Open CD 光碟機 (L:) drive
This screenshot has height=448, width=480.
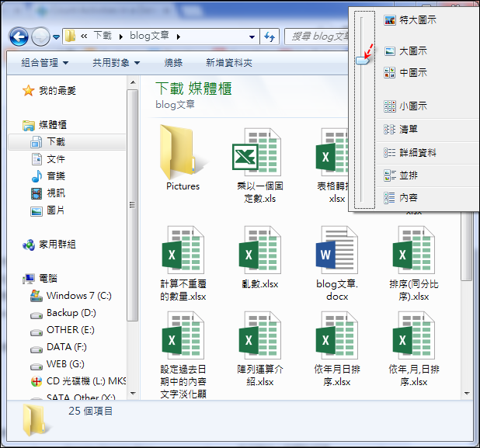tap(78, 381)
